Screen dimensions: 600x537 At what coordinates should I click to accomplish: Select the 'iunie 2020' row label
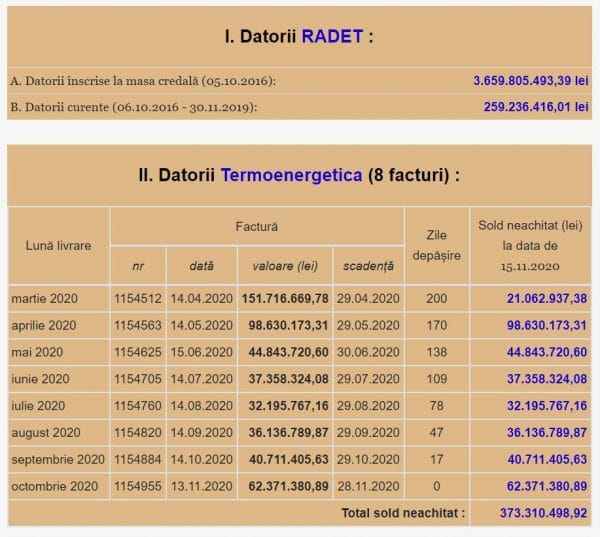[x=40, y=379]
